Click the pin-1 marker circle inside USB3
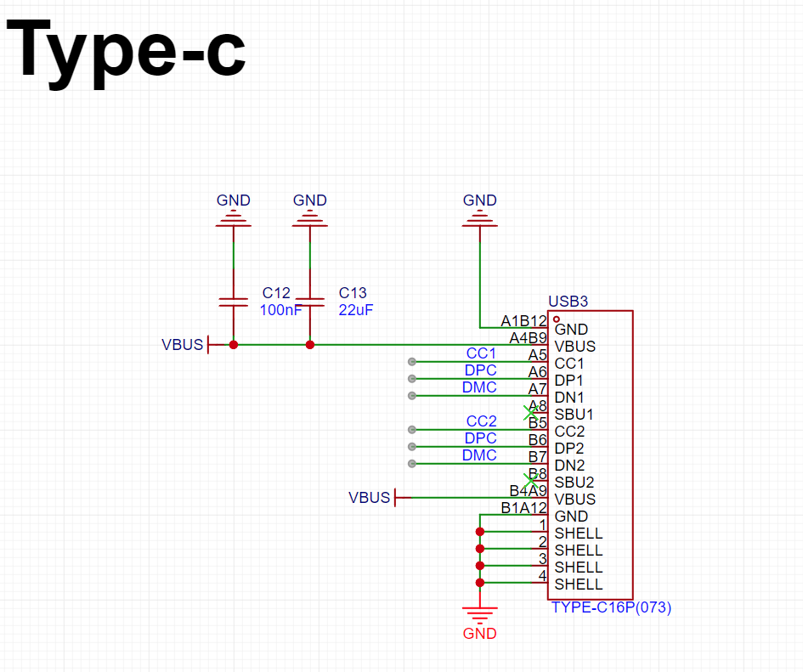Image resolution: width=803 pixels, height=672 pixels. click(557, 319)
